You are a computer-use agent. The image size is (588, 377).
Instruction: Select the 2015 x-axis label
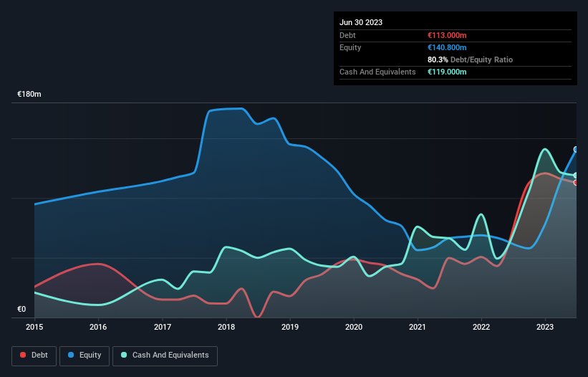click(x=34, y=327)
